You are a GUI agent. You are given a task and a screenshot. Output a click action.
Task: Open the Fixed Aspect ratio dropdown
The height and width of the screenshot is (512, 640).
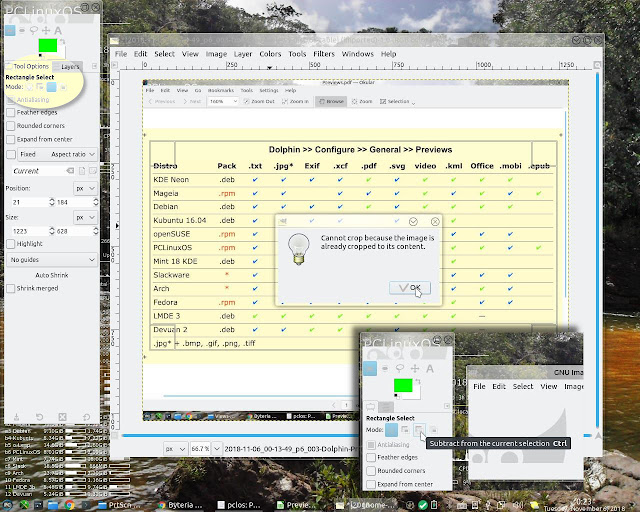point(57,154)
